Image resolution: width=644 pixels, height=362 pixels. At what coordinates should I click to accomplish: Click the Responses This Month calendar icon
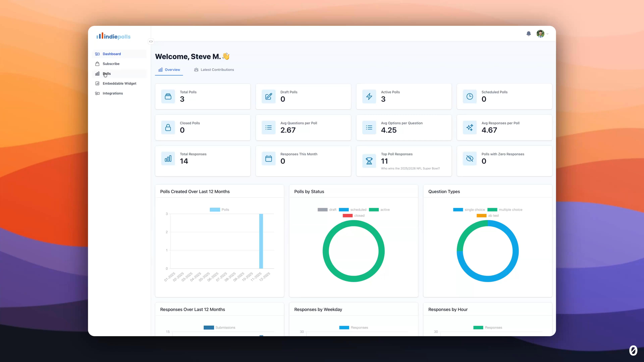[269, 158]
